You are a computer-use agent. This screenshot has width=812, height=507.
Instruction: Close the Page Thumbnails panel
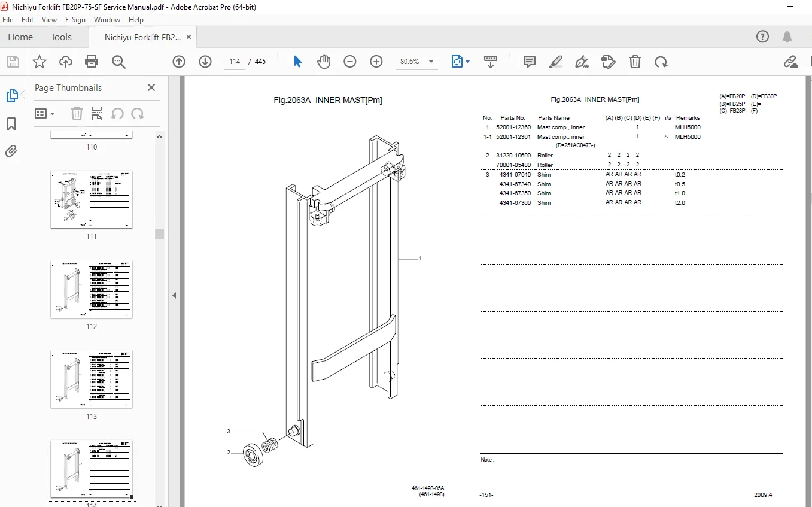(x=151, y=87)
